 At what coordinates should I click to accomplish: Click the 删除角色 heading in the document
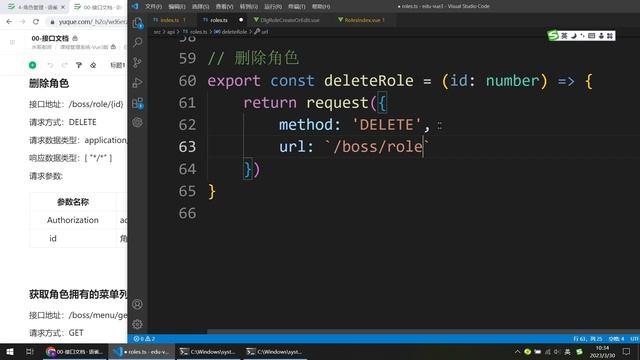pos(49,83)
